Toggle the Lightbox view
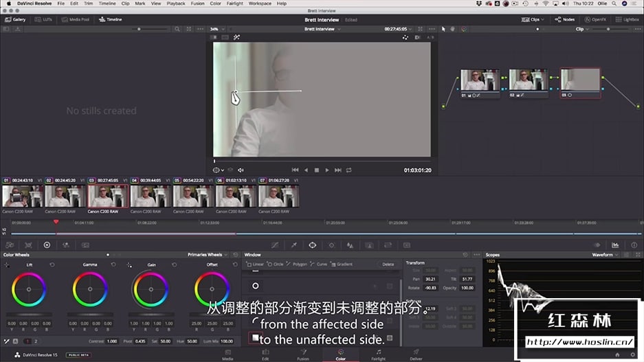The image size is (644, 362). [627, 19]
